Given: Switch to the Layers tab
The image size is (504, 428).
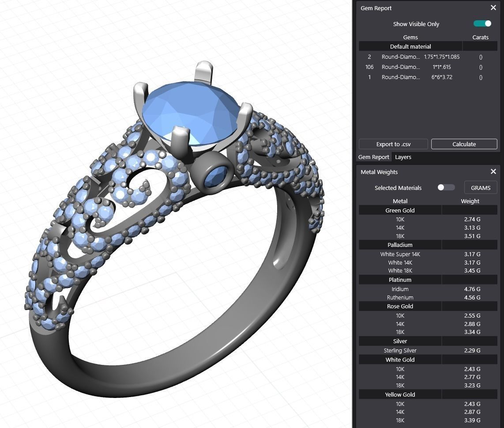Looking at the screenshot, I should [x=403, y=157].
